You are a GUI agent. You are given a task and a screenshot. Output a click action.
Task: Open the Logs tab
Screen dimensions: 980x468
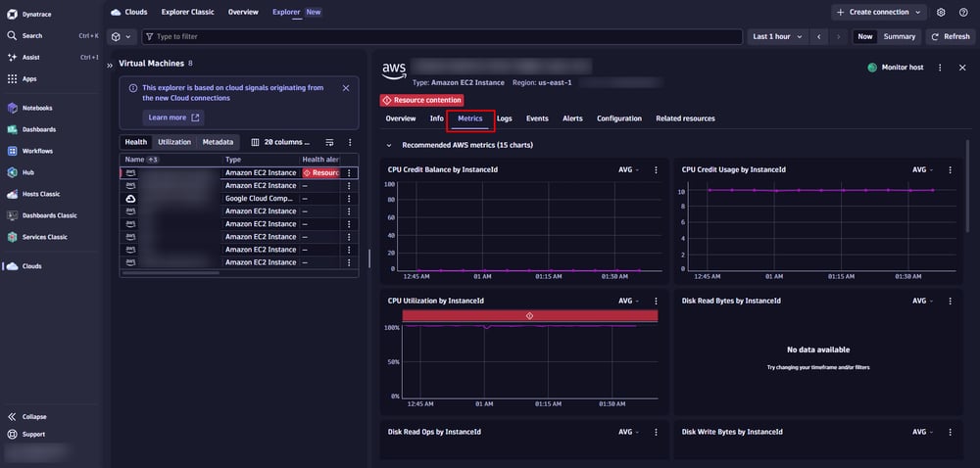[x=505, y=118]
